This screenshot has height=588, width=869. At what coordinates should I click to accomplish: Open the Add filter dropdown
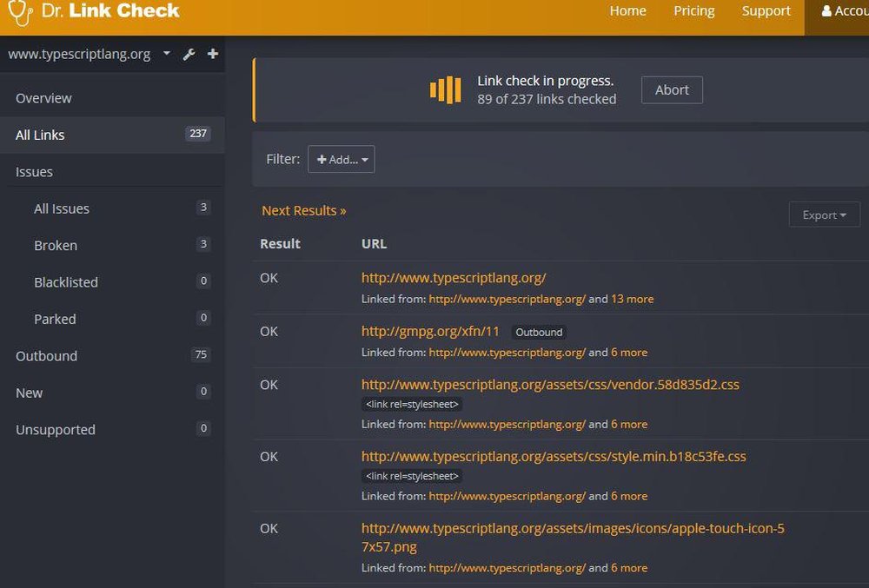point(342,160)
